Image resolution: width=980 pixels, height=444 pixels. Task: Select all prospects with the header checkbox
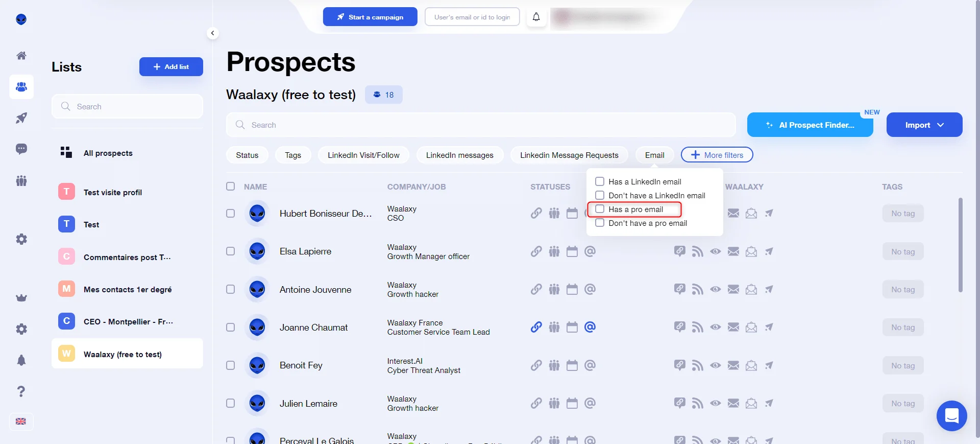coord(230,186)
